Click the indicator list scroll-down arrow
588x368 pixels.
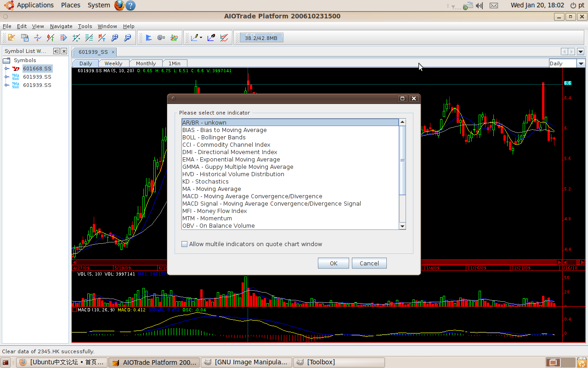pyautogui.click(x=402, y=226)
